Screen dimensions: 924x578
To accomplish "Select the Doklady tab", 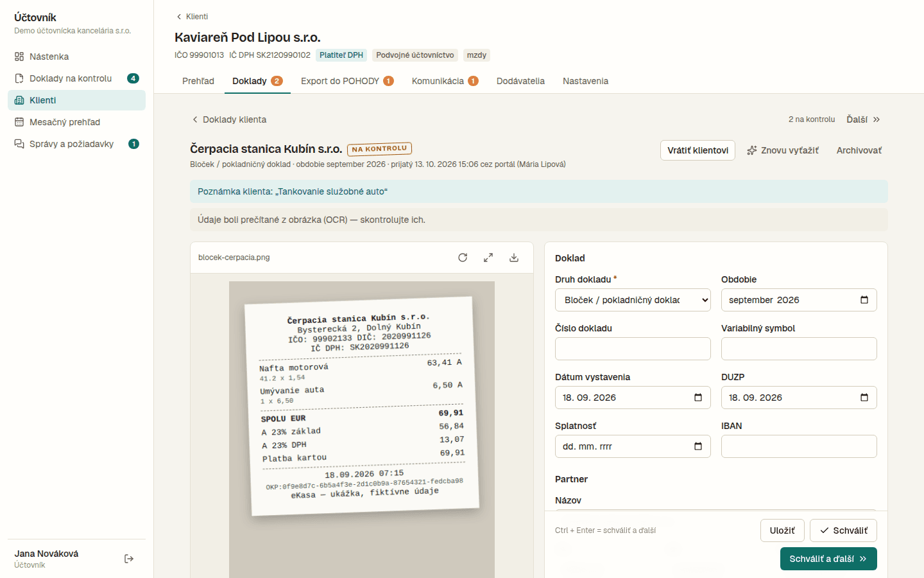I will click(257, 81).
